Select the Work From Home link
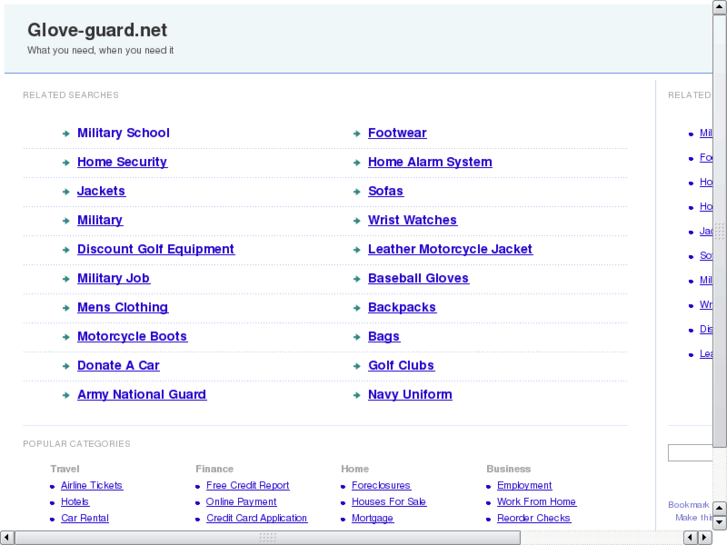This screenshot has width=727, height=545. tap(536, 502)
